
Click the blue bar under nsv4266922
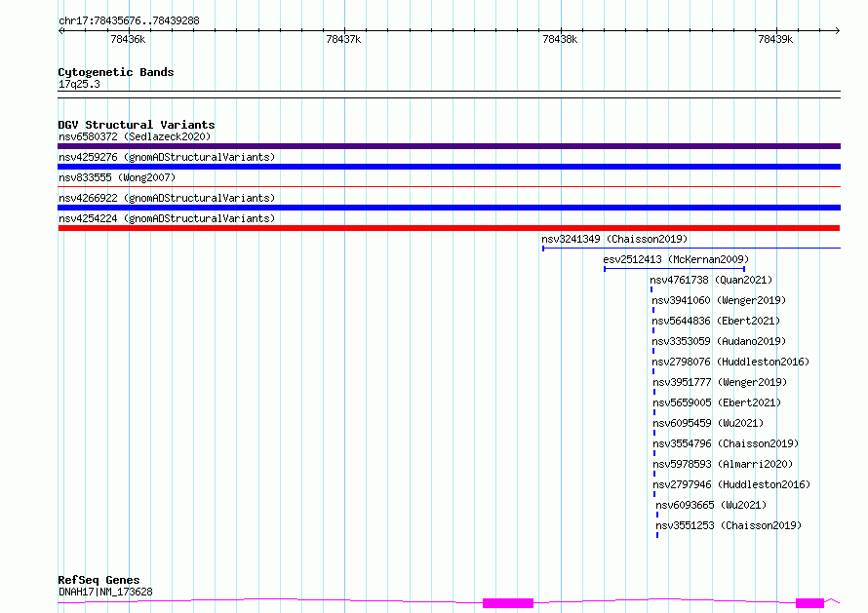(x=449, y=208)
